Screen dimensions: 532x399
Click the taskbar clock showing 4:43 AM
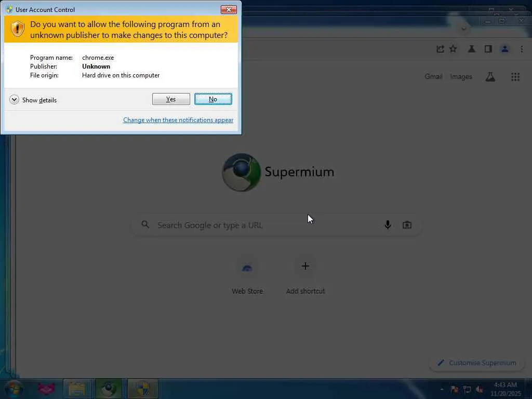[506, 389]
